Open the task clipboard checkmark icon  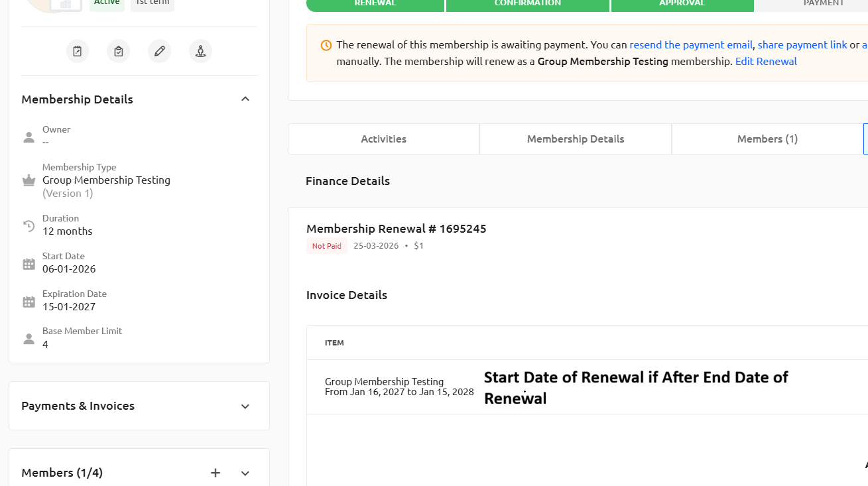[119, 51]
